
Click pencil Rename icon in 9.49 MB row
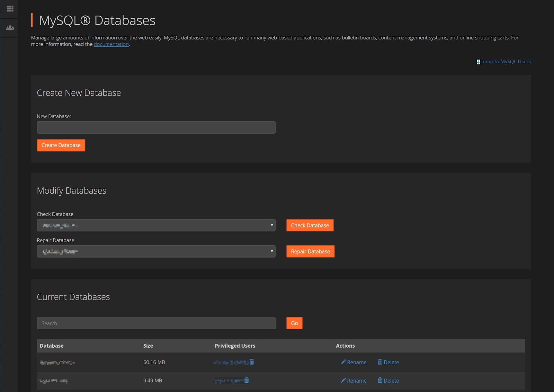pyautogui.click(x=343, y=380)
